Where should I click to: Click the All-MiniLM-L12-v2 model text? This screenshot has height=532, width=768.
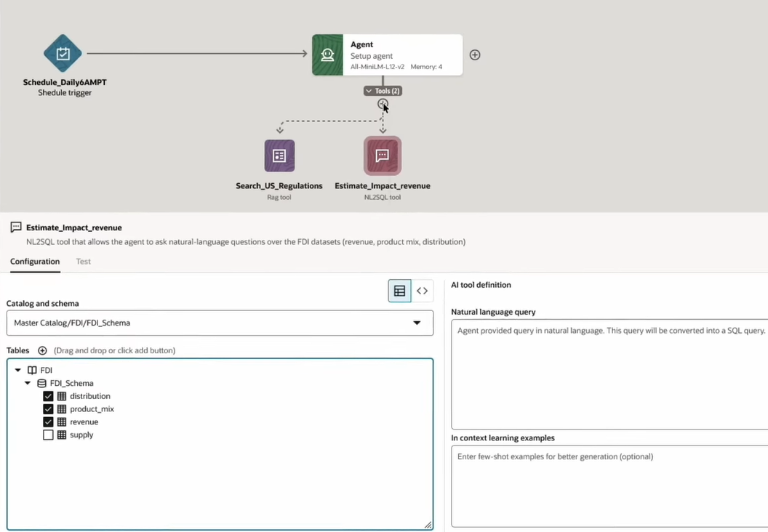[x=377, y=67]
